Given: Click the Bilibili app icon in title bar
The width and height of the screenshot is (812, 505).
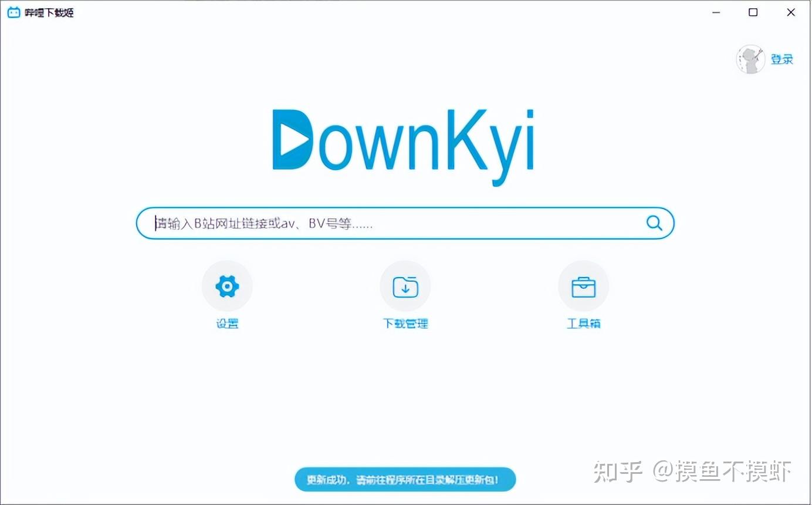Looking at the screenshot, I should coord(13,12).
